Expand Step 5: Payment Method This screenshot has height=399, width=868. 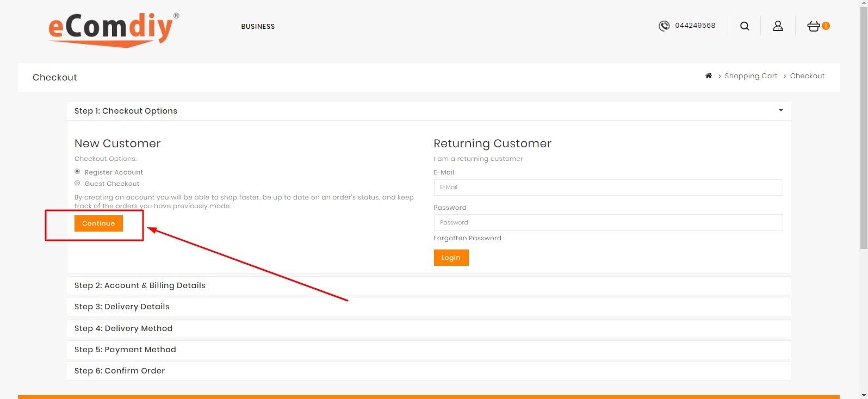(125, 350)
